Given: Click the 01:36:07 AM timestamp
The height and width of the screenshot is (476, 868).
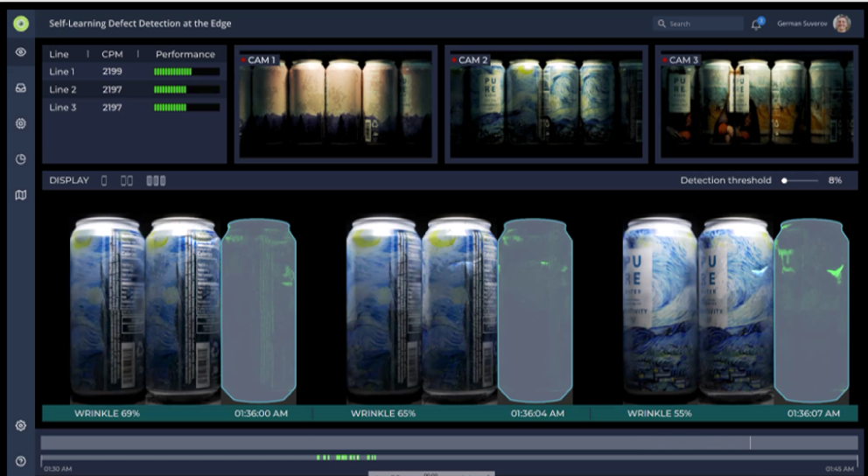Looking at the screenshot, I should tap(814, 414).
